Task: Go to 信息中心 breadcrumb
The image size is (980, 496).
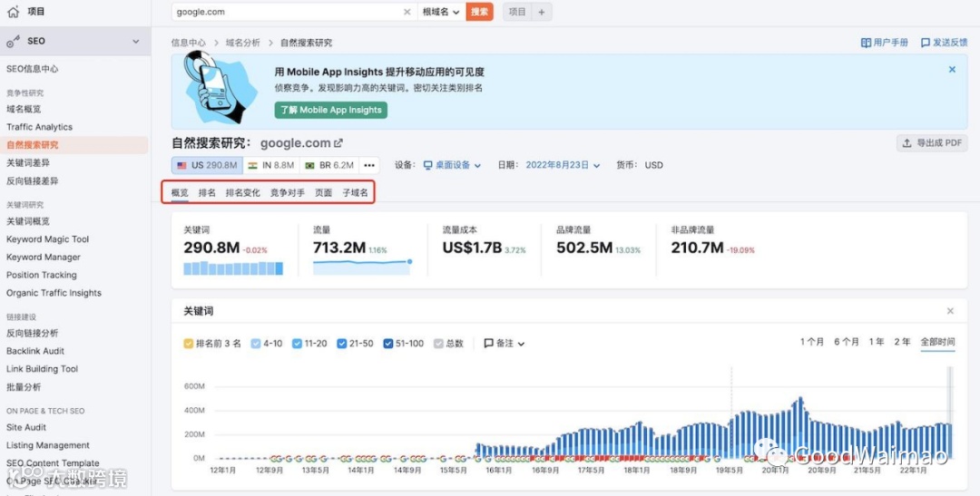Action: tap(188, 44)
